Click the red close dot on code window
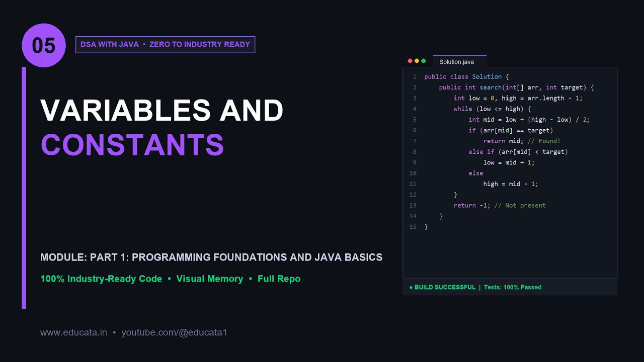This screenshot has width=644, height=362. [410, 61]
